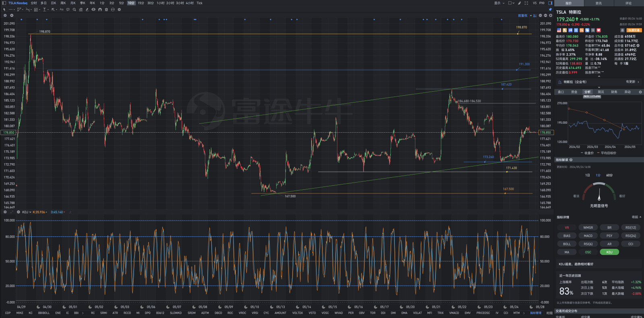This screenshot has width=644, height=318.
Task: Open quote tabs settings gear
Action: click(640, 92)
